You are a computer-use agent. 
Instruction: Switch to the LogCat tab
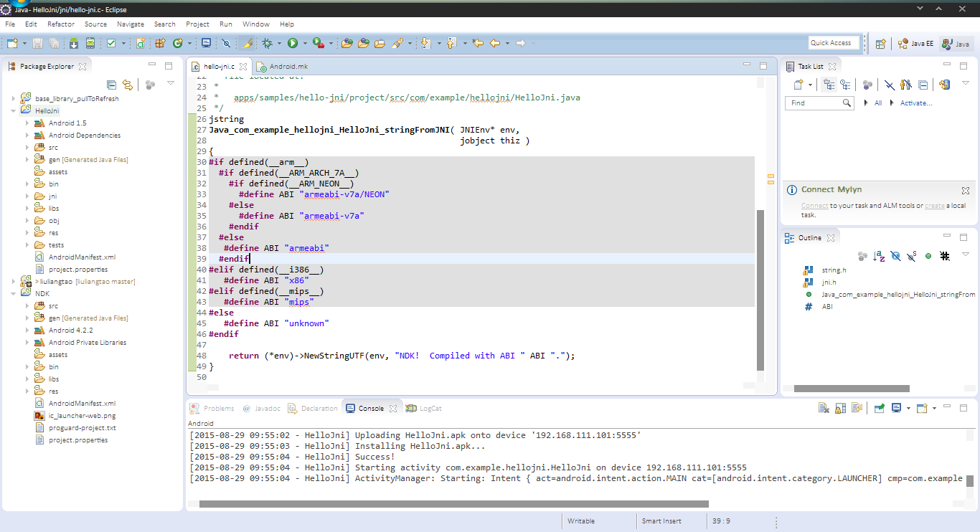pyautogui.click(x=424, y=409)
